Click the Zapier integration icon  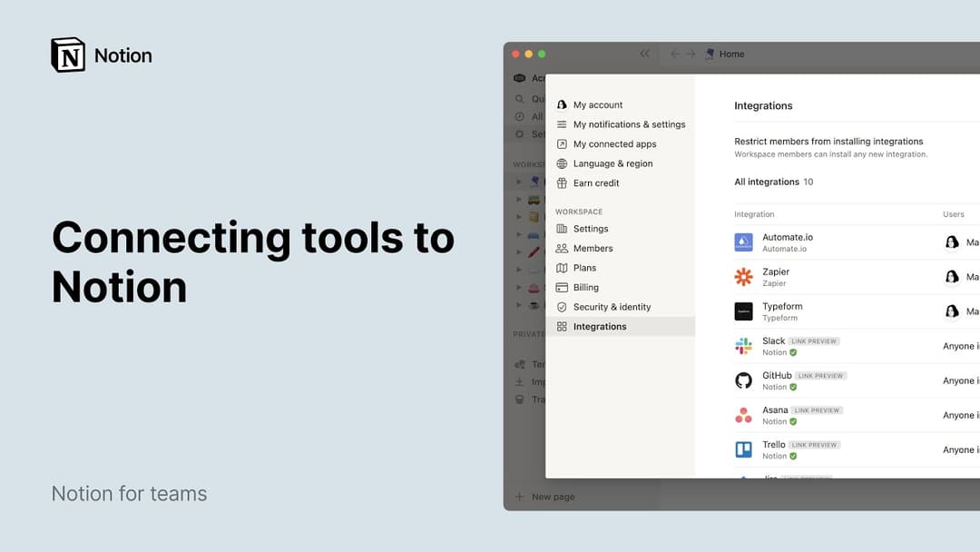[744, 276]
